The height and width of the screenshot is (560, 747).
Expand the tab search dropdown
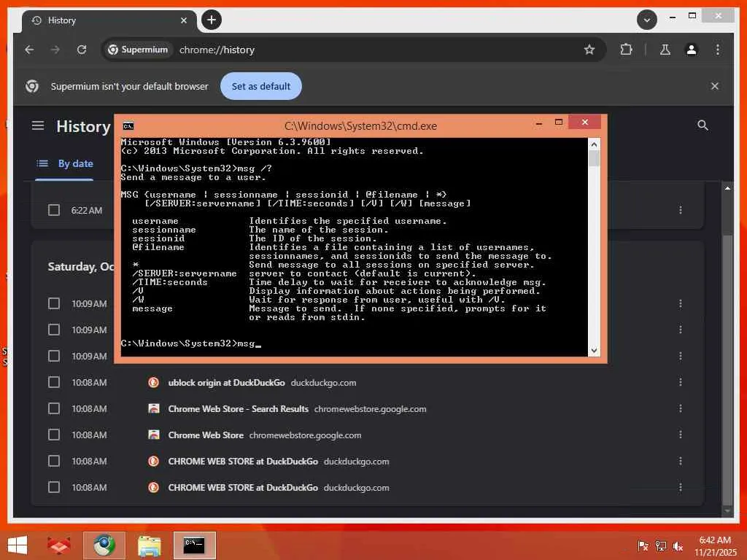point(646,20)
